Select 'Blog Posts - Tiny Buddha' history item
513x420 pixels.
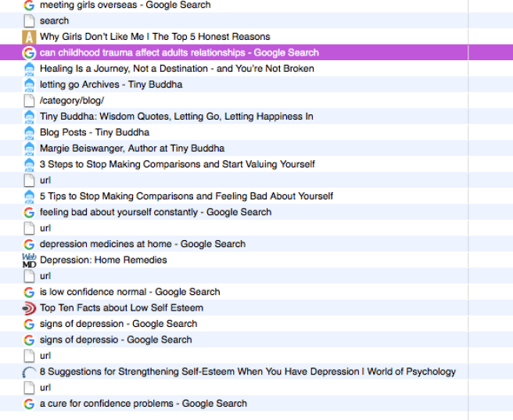point(94,132)
